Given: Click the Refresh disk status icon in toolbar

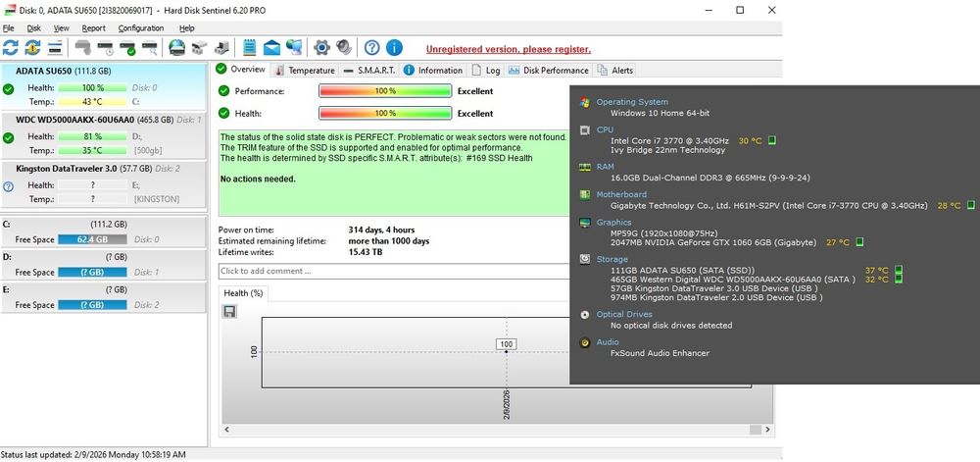Looking at the screenshot, I should click(11, 47).
